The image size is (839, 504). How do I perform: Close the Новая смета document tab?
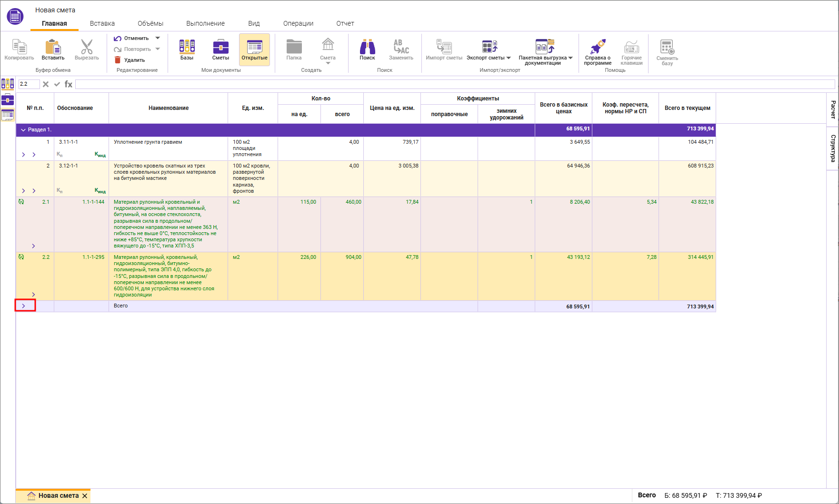pyautogui.click(x=85, y=496)
